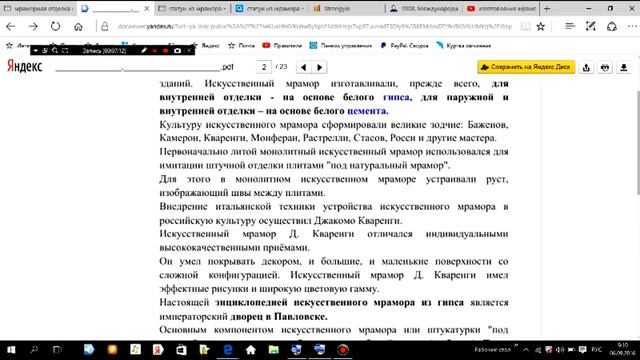Stop the screen recording
Viewport: 640px width, 360px height.
point(165,51)
